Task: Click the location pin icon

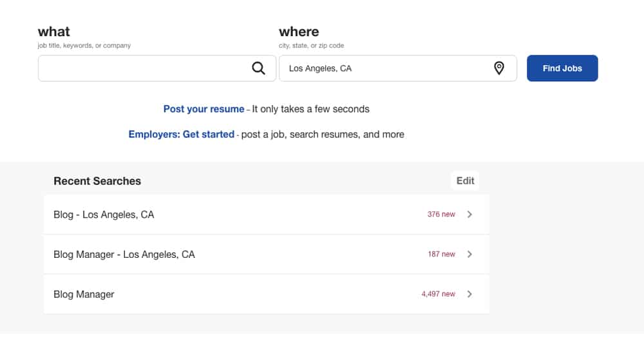Action: pyautogui.click(x=498, y=68)
